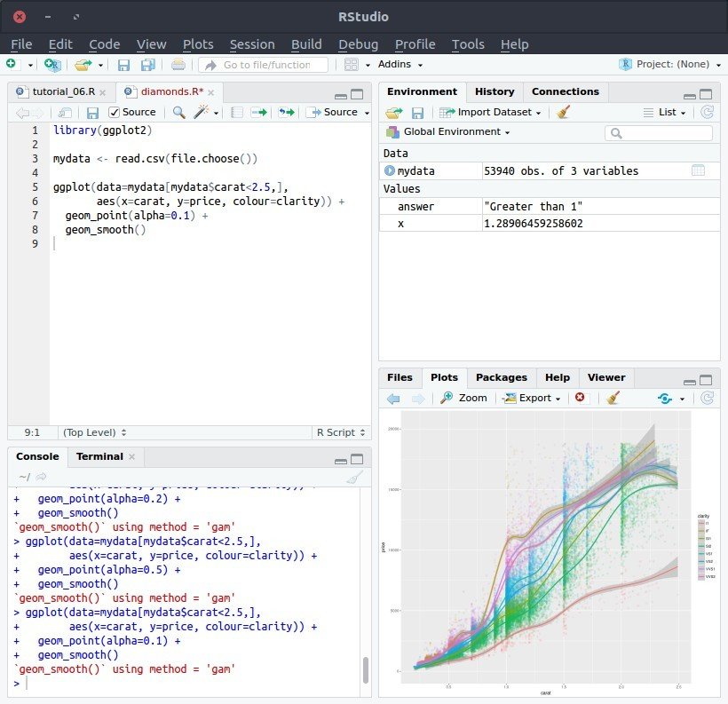Open recent files dropdown arrow
Screen dimensions: 728x704
100,66
